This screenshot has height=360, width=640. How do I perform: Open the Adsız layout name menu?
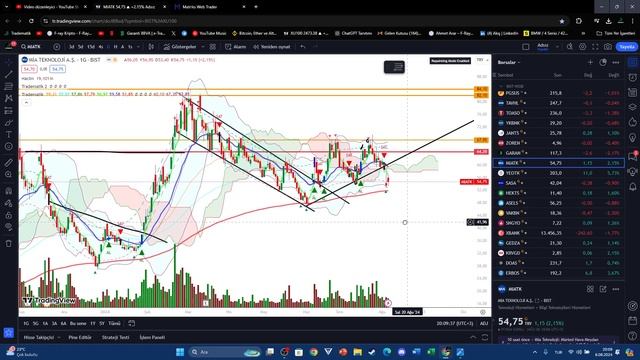[542, 47]
